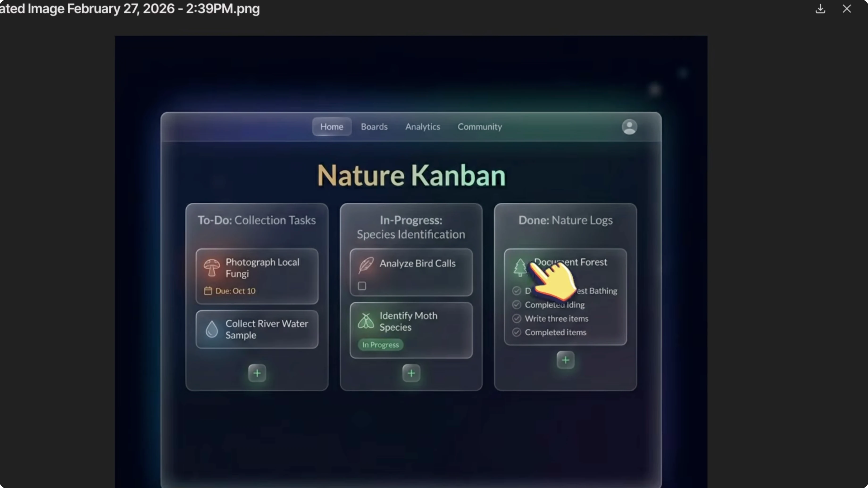Close the image viewer
Screen dimensions: 868x488
point(847,9)
